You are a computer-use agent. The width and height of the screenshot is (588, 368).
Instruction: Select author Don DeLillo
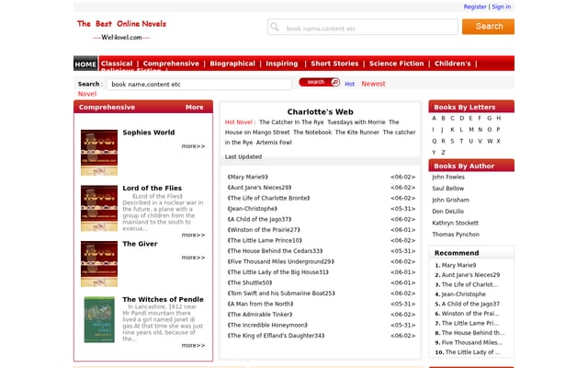(447, 212)
